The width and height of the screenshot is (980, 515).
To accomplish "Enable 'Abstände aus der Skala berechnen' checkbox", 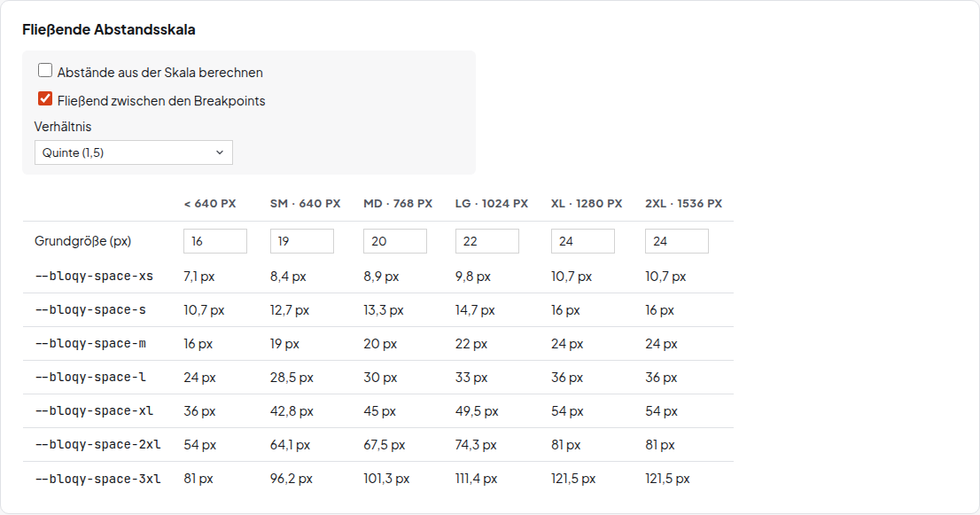I will [45, 71].
